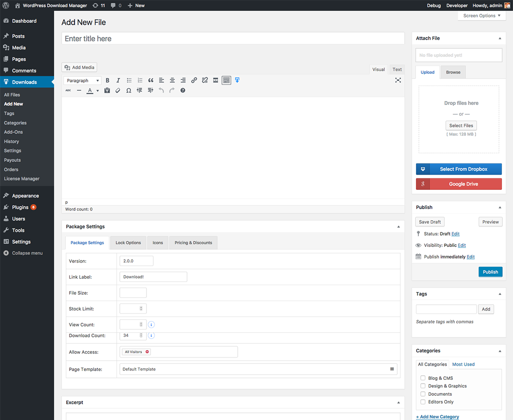The width and height of the screenshot is (513, 420).
Task: Expand the Screen Options panel
Action: click(482, 16)
